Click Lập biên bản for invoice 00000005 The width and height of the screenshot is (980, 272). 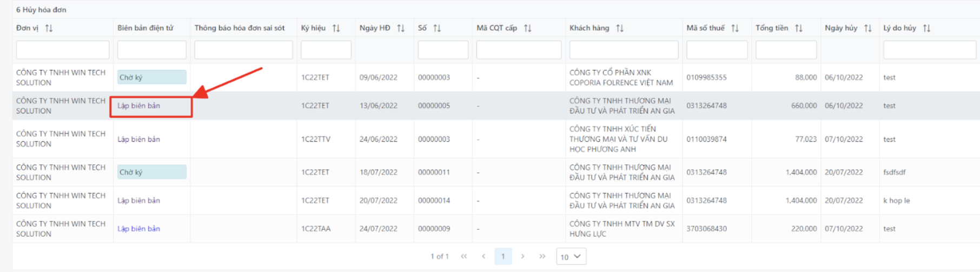pyautogui.click(x=139, y=106)
